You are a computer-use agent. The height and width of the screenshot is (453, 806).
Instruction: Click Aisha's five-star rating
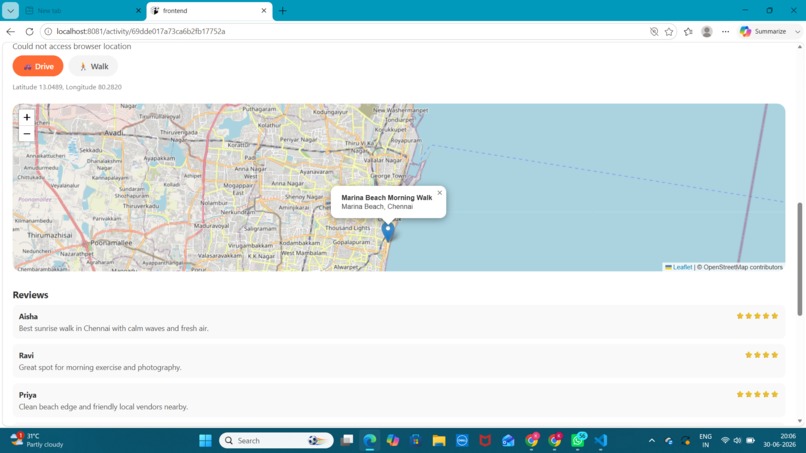pos(757,316)
